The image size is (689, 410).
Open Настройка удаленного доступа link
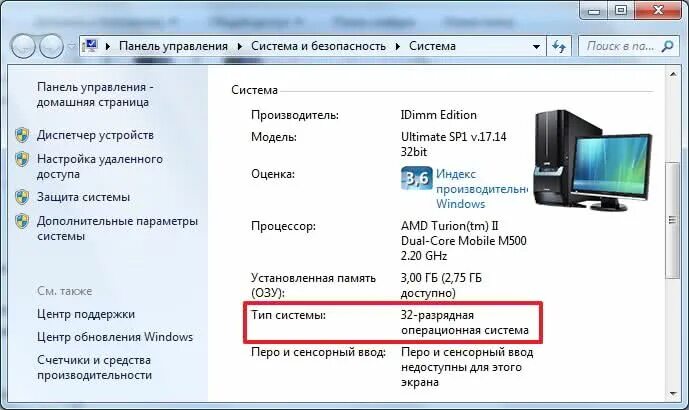point(100,166)
